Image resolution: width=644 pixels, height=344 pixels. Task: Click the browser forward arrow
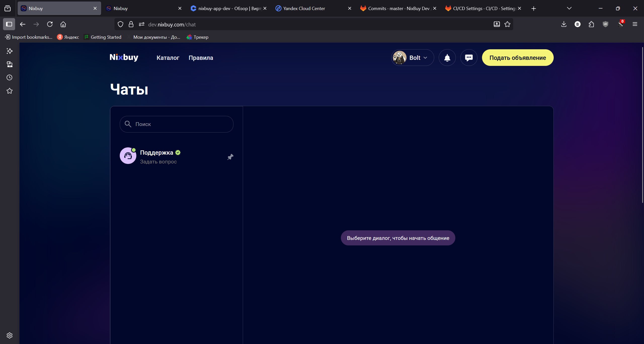coord(36,24)
